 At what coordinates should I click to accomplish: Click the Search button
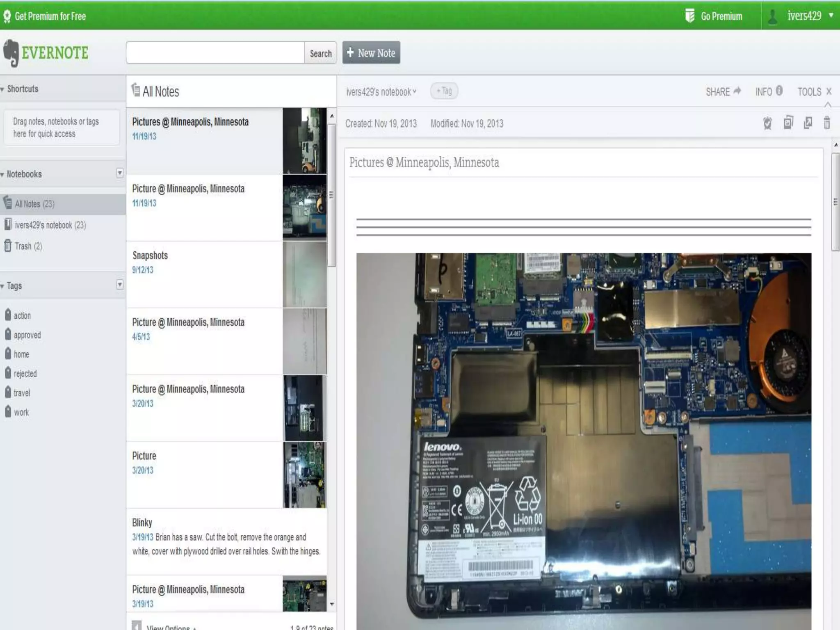pyautogui.click(x=320, y=53)
